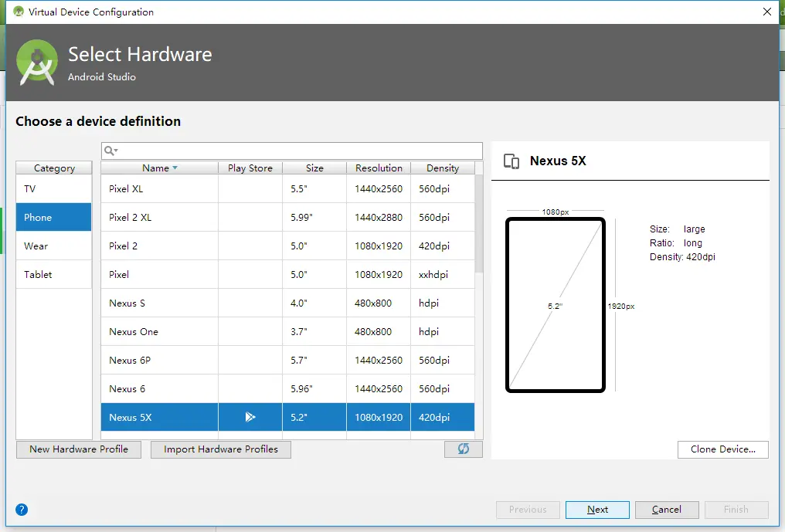Click the 5.7" size cell
This screenshot has height=532, width=785.
coord(314,360)
